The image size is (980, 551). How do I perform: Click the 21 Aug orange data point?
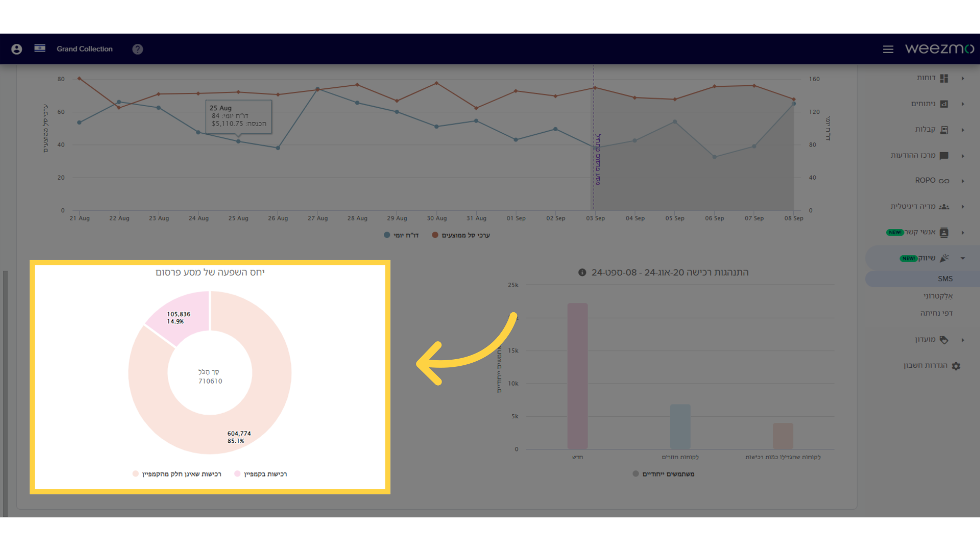coord(79,79)
